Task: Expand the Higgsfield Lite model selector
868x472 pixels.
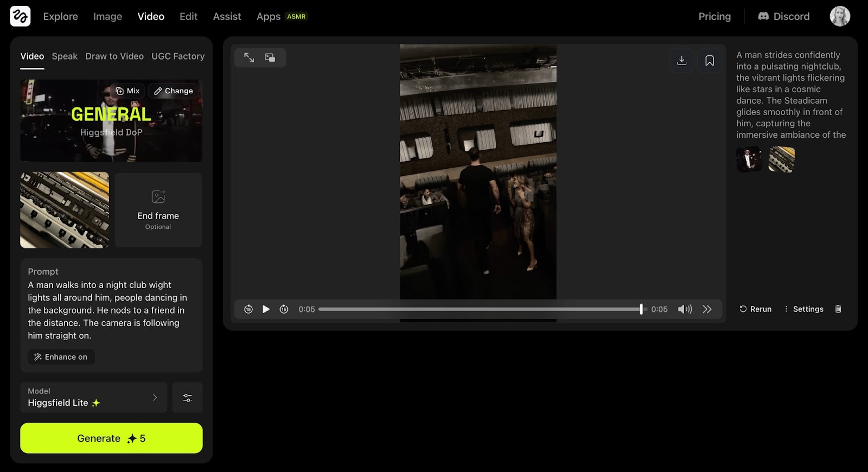Action: [93, 398]
